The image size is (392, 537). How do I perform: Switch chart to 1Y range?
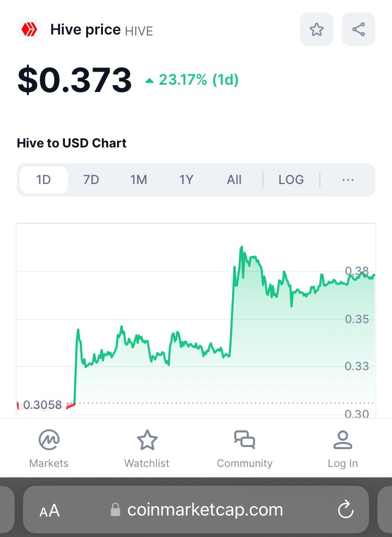[186, 180]
